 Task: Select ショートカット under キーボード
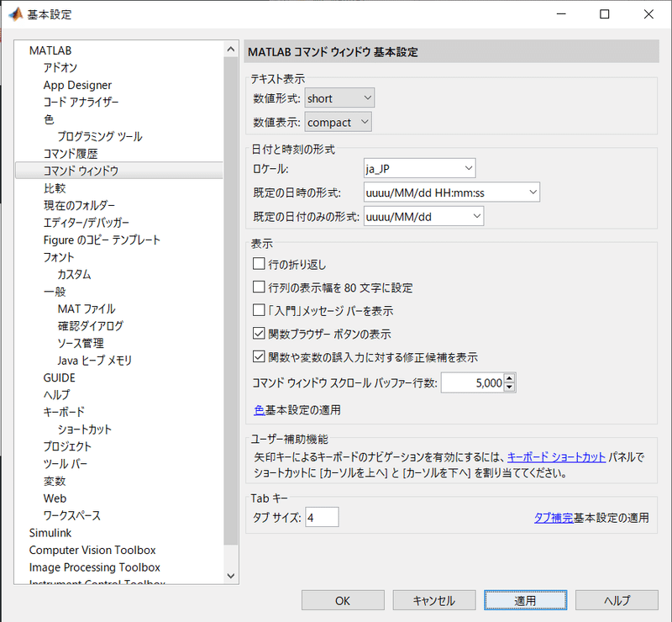tap(85, 430)
